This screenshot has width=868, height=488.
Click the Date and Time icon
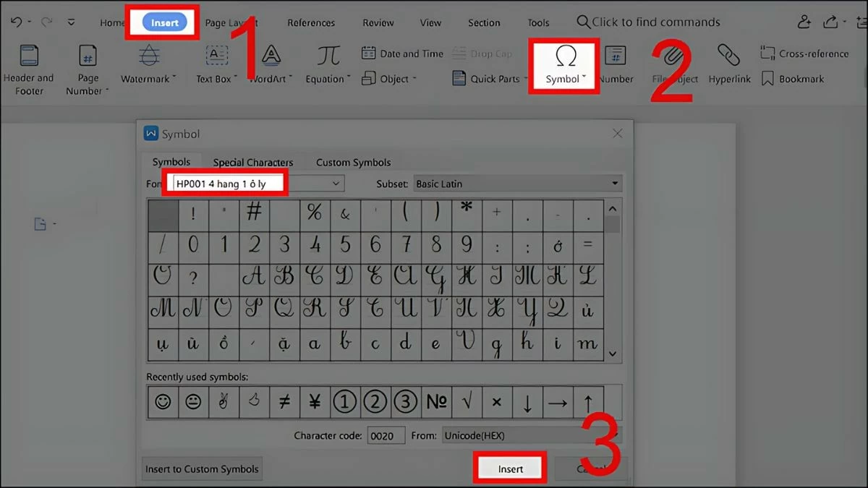(x=369, y=53)
